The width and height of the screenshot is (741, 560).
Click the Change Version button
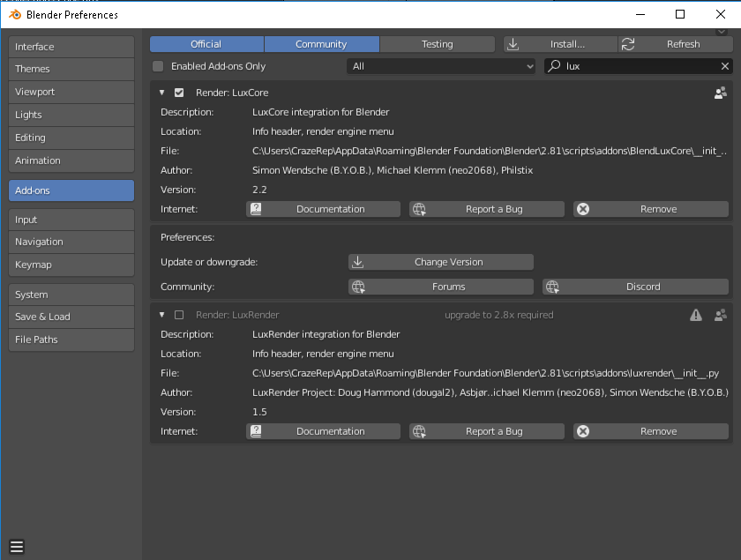(x=441, y=262)
